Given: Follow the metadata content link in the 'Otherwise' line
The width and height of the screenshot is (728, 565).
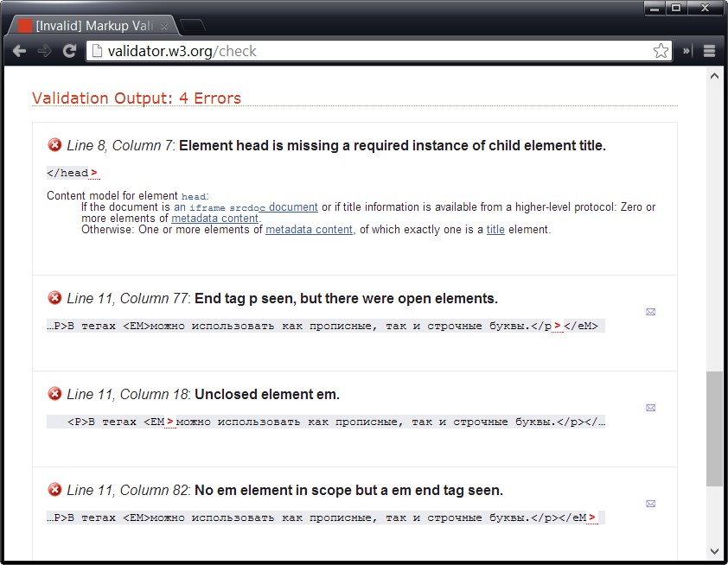Looking at the screenshot, I should tap(310, 230).
